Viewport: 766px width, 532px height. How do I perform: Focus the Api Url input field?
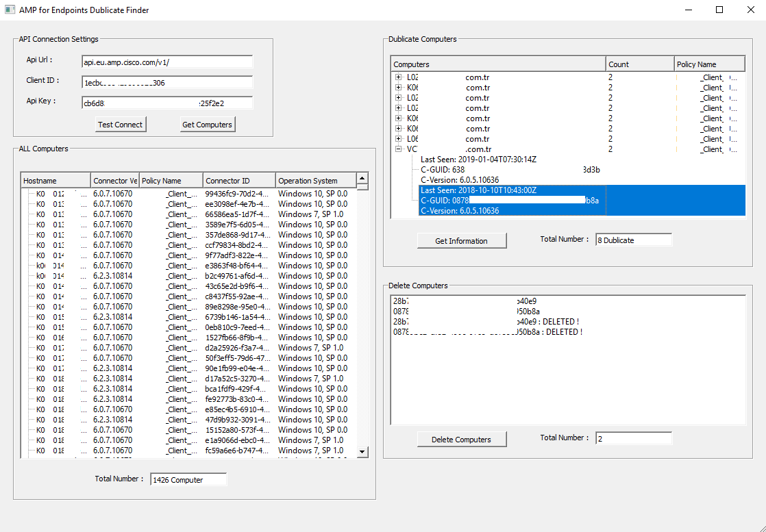pyautogui.click(x=167, y=62)
